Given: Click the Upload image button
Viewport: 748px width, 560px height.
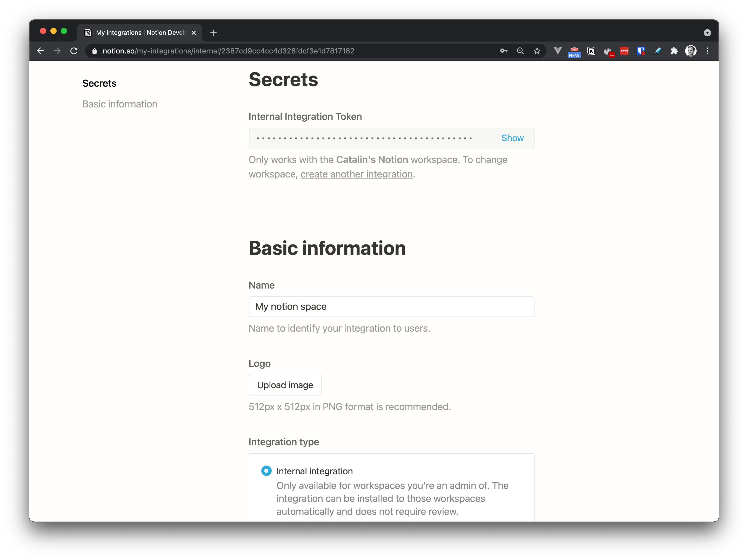Looking at the screenshot, I should point(285,385).
